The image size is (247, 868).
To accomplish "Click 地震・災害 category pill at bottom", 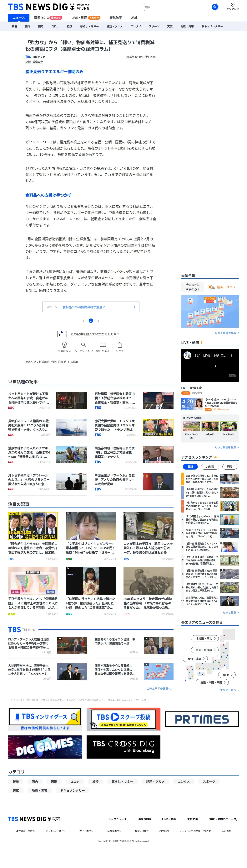I will [40, 790].
